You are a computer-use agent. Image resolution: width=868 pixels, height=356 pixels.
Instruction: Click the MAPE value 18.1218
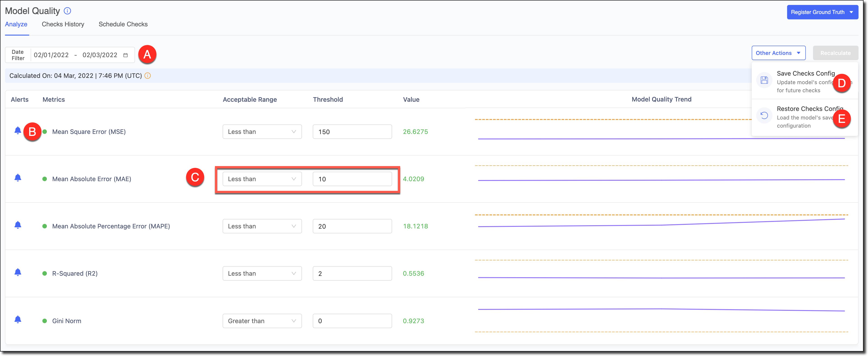click(x=416, y=226)
